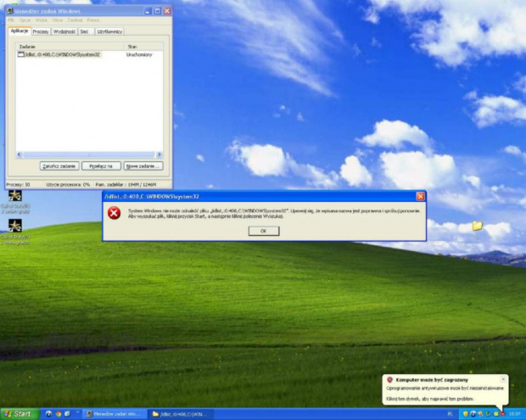The image size is (526, 420).
Task: Click the yellow shield tray icon
Action: [466, 414]
